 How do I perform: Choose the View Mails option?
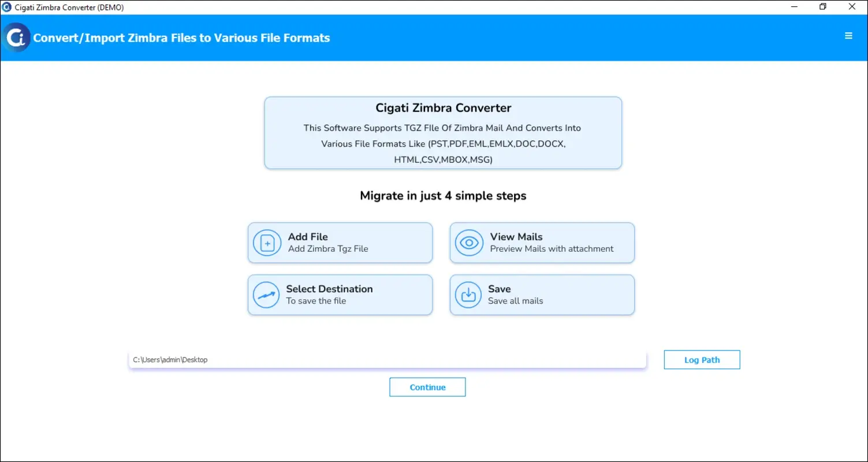coord(541,243)
